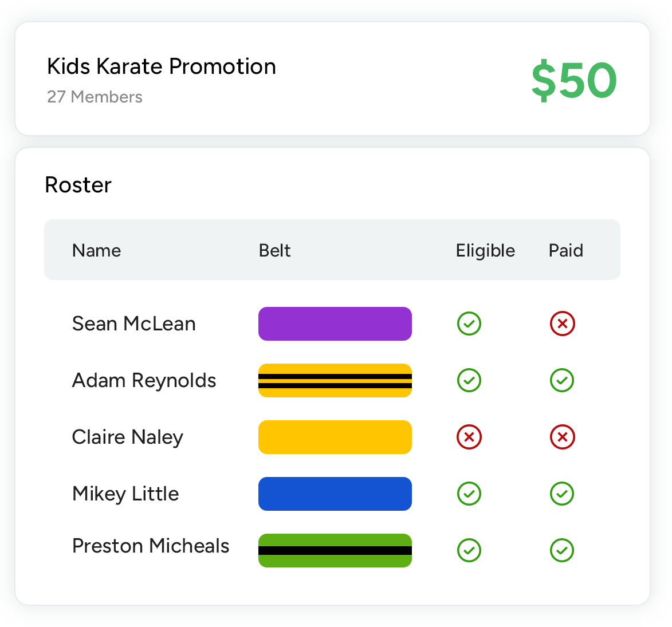Select Preston Micheals' green striped belt
The image size is (672, 627).
point(335,550)
